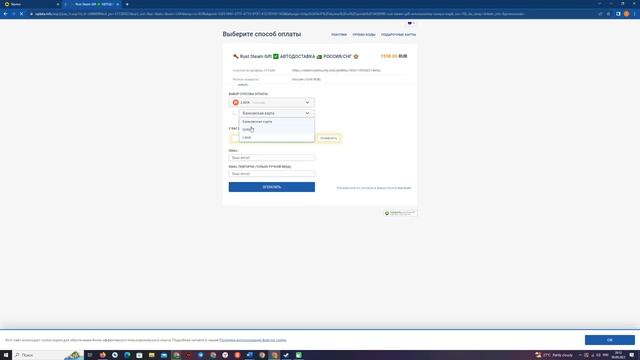Choose the QIWI option under the cursor
The height and width of the screenshot is (360, 640).
pyautogui.click(x=276, y=129)
